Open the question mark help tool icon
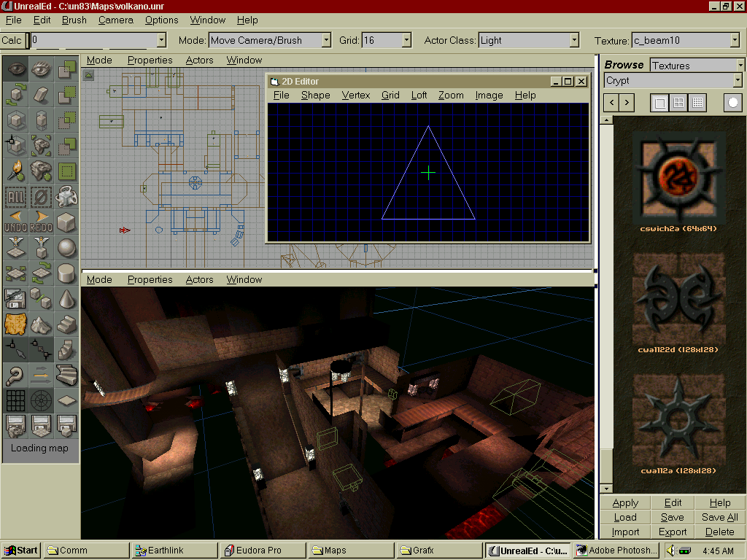The image size is (747, 560). point(15,375)
